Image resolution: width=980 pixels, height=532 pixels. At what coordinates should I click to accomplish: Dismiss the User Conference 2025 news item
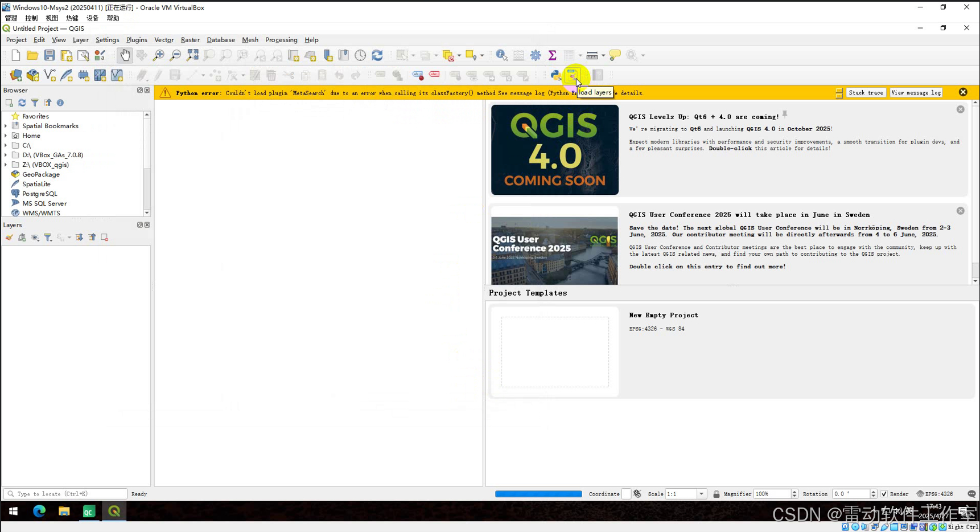[960, 211]
